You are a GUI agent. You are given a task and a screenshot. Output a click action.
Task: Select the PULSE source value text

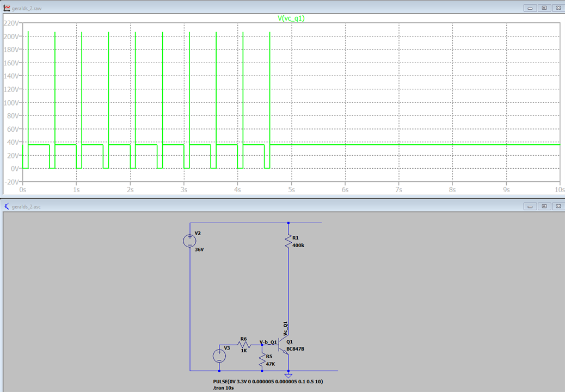click(x=268, y=382)
